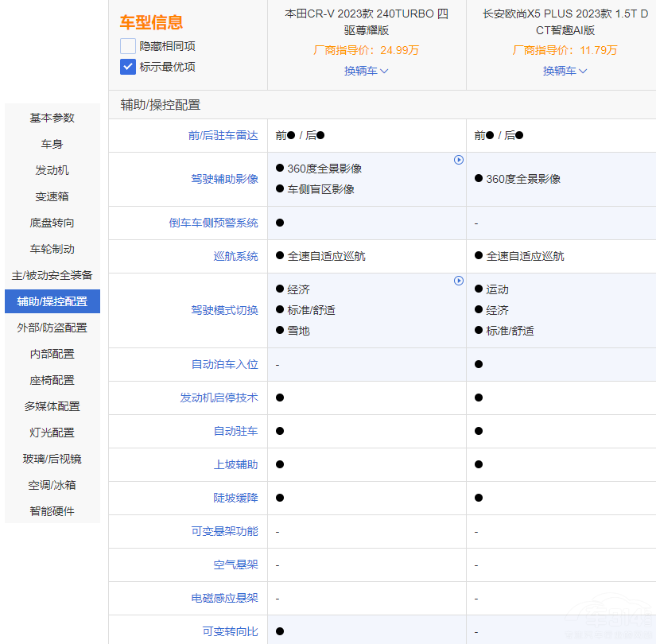The width and height of the screenshot is (656, 644).
Task: Go to 基本参数 section in sidebar
Action: [x=52, y=118]
